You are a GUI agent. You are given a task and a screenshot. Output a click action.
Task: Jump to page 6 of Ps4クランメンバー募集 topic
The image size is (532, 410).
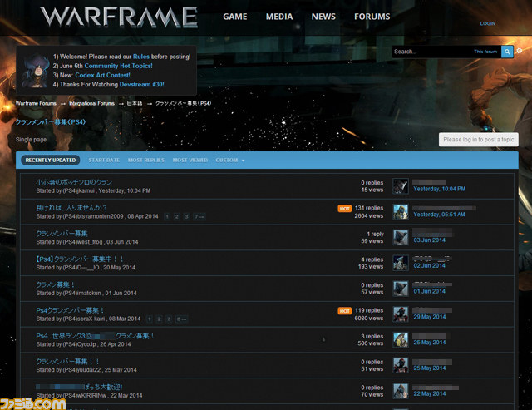point(181,319)
